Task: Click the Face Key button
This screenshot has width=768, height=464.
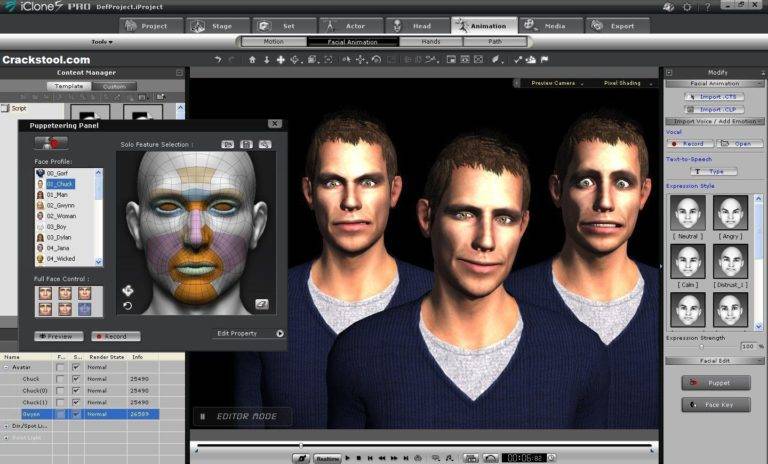Action: (x=715, y=405)
